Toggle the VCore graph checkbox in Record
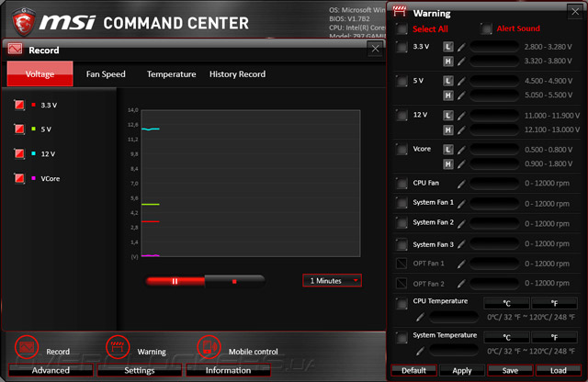This screenshot has width=588, height=382. [19, 178]
